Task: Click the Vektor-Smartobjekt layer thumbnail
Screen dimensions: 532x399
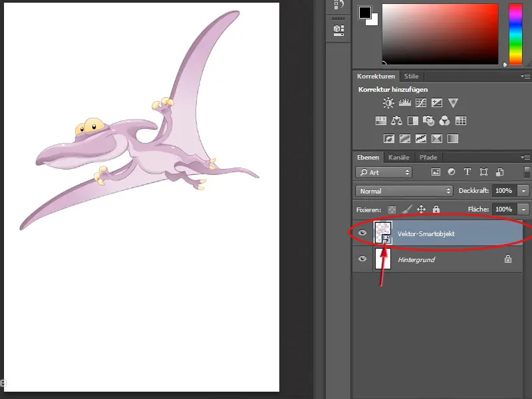Action: point(383,233)
